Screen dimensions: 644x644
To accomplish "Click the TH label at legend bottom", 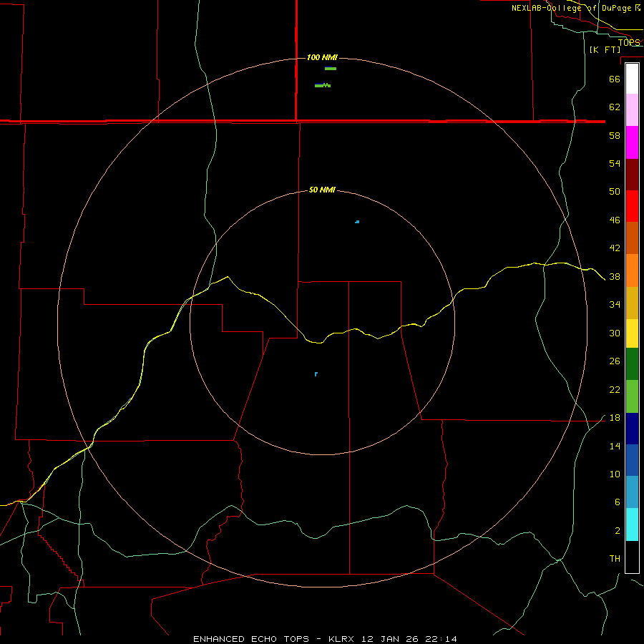I will [615, 558].
